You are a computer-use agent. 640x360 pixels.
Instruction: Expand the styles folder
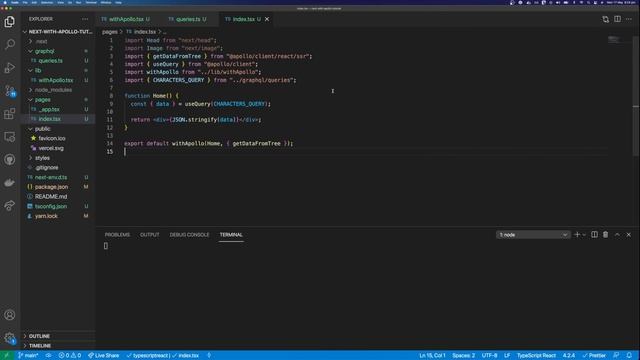(58, 158)
